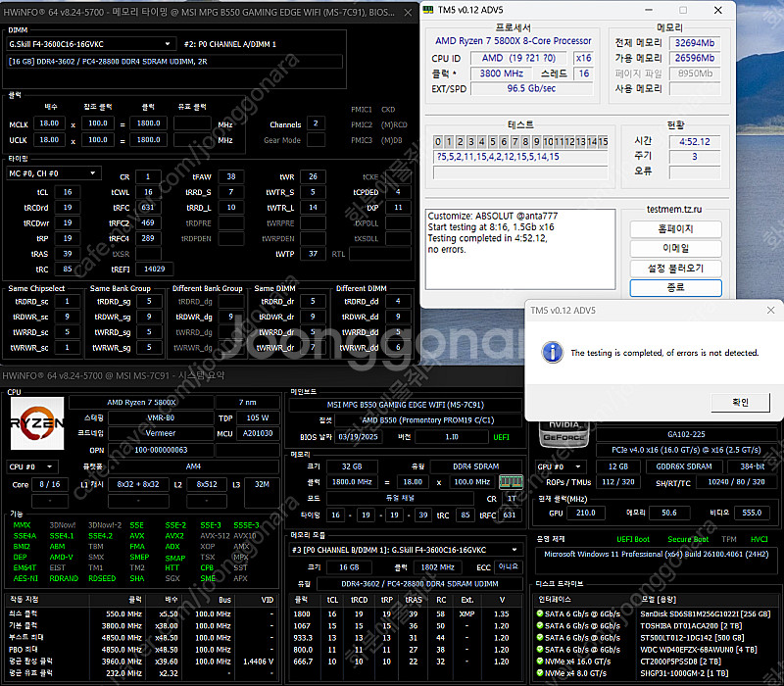Click the tRDRD_sg value 5

click(x=149, y=301)
